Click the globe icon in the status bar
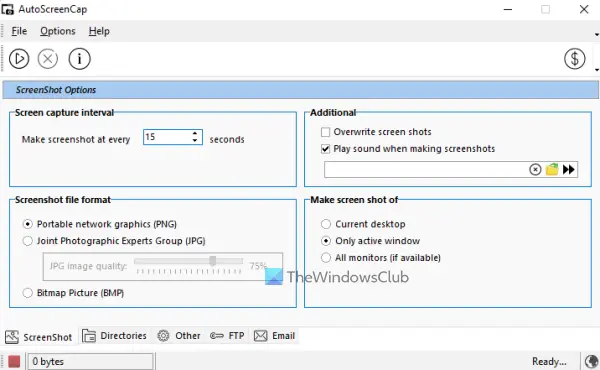 [591, 362]
